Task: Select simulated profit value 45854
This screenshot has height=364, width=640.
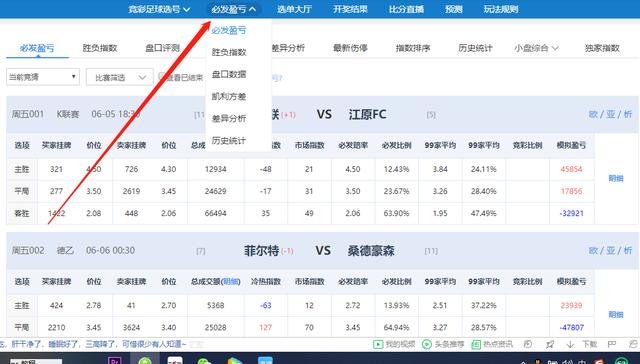Action: [571, 169]
